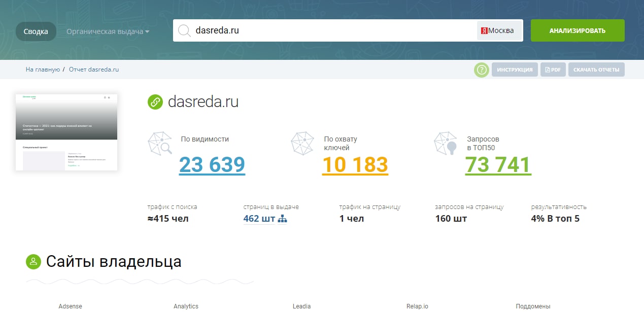This screenshot has width=644, height=312.
Task: Open the Москва region selector
Action: (499, 31)
